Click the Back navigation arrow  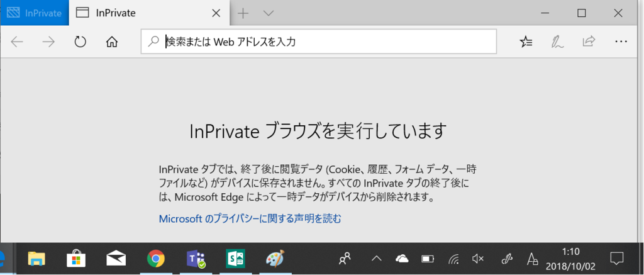click(x=17, y=42)
